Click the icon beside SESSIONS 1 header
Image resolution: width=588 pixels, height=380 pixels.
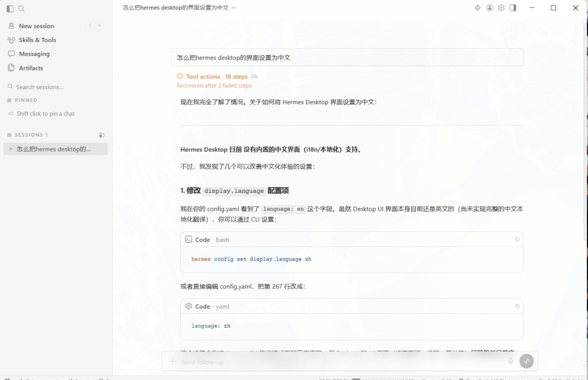tap(101, 135)
